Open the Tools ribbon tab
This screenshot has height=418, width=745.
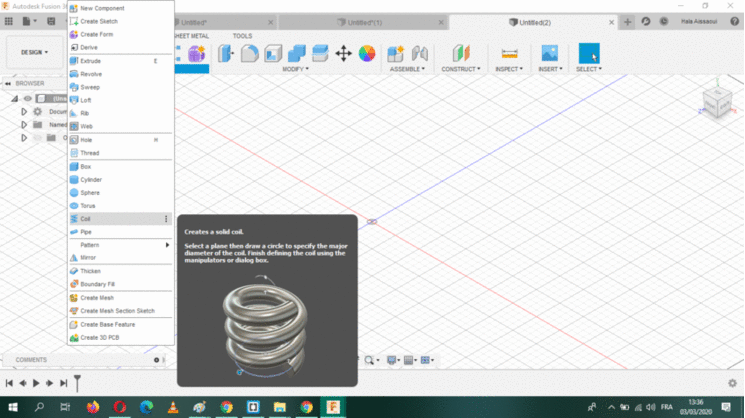[242, 36]
